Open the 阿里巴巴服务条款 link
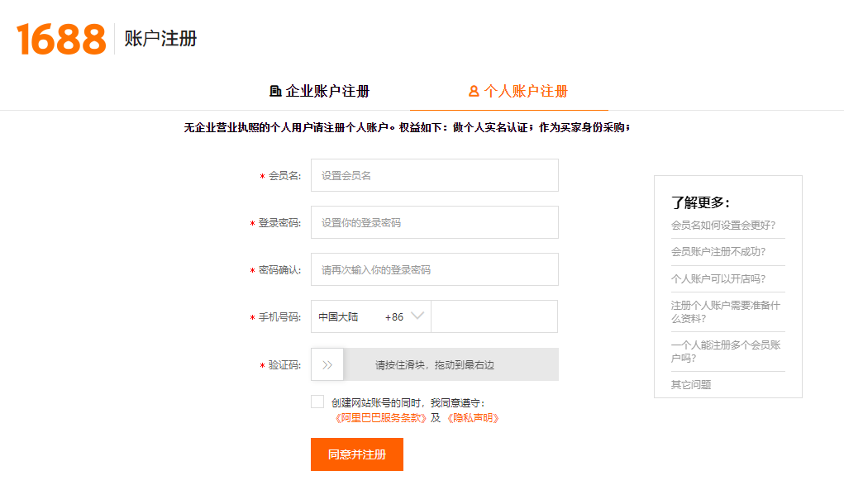 tap(381, 418)
